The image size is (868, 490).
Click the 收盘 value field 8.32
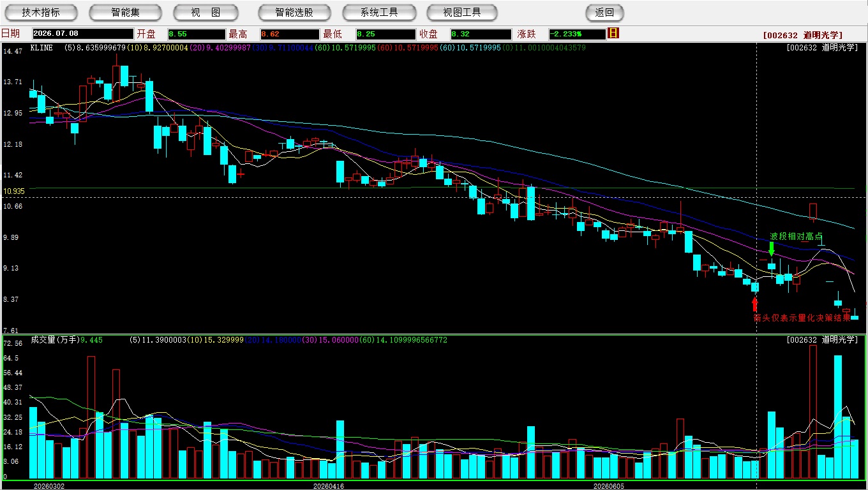click(481, 34)
